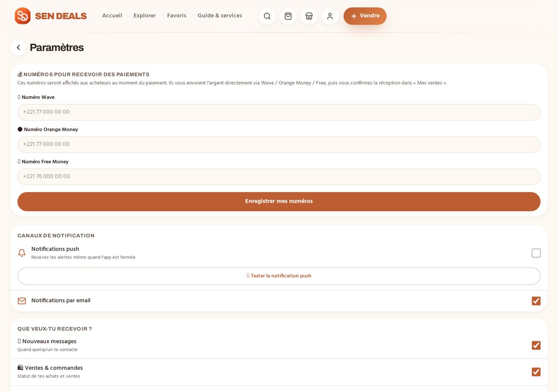Click the envelope icon beside Notifications par email
The height and width of the screenshot is (392, 558).
click(x=22, y=301)
